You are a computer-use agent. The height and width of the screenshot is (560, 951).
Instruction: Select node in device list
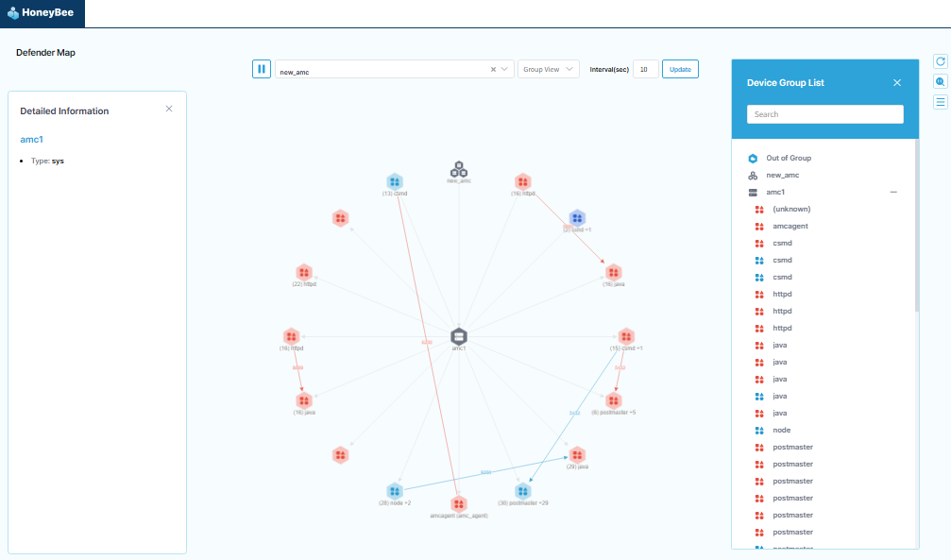pyautogui.click(x=782, y=430)
